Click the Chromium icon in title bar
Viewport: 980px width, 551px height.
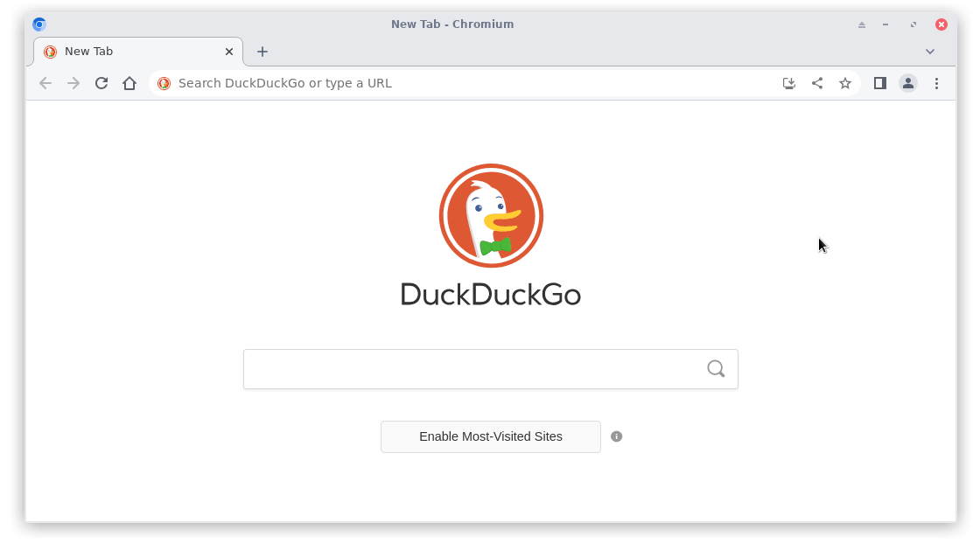38,24
